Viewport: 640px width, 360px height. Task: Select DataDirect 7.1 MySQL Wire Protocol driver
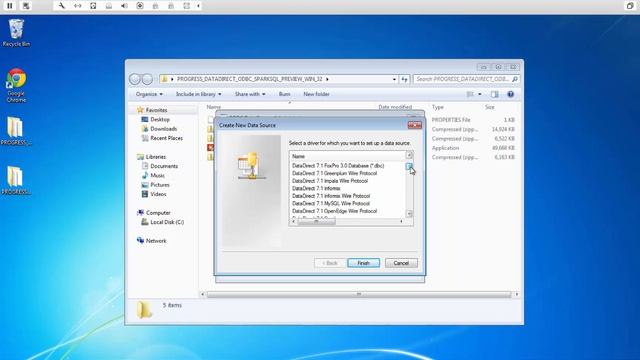pyautogui.click(x=331, y=204)
